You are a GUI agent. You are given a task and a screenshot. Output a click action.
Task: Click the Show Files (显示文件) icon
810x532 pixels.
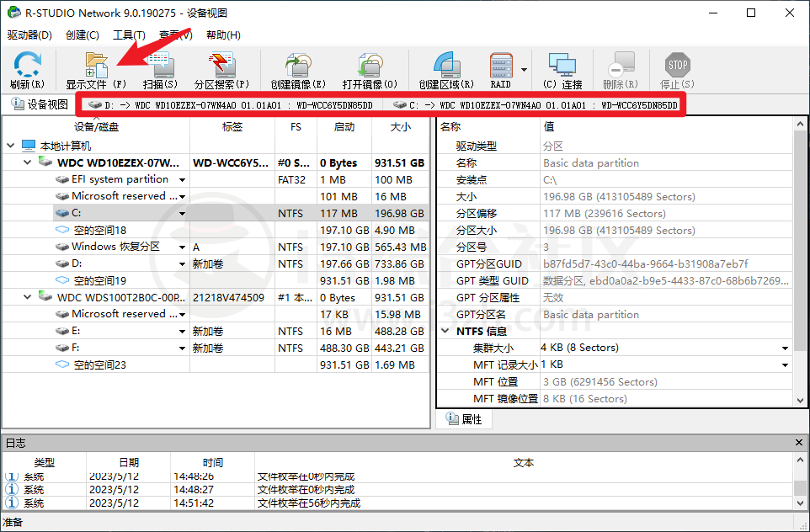(96, 70)
